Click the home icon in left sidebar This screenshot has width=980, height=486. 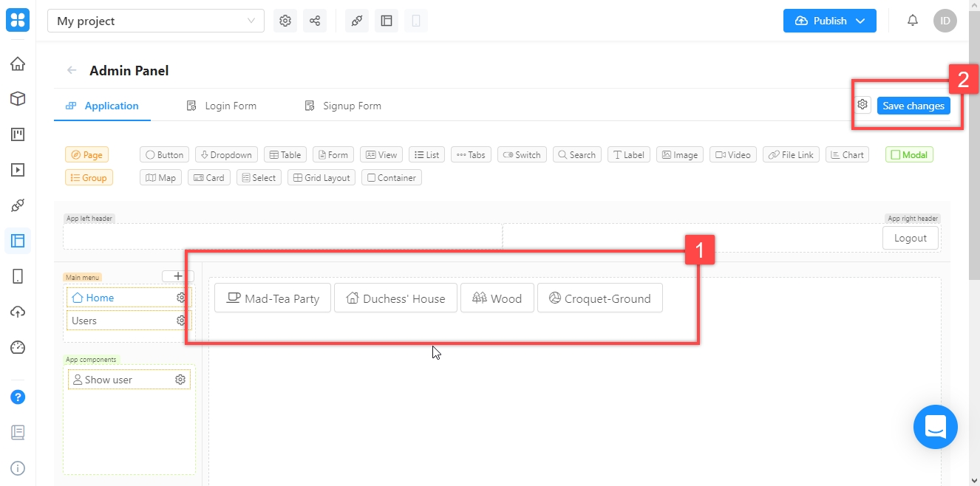[x=18, y=64]
